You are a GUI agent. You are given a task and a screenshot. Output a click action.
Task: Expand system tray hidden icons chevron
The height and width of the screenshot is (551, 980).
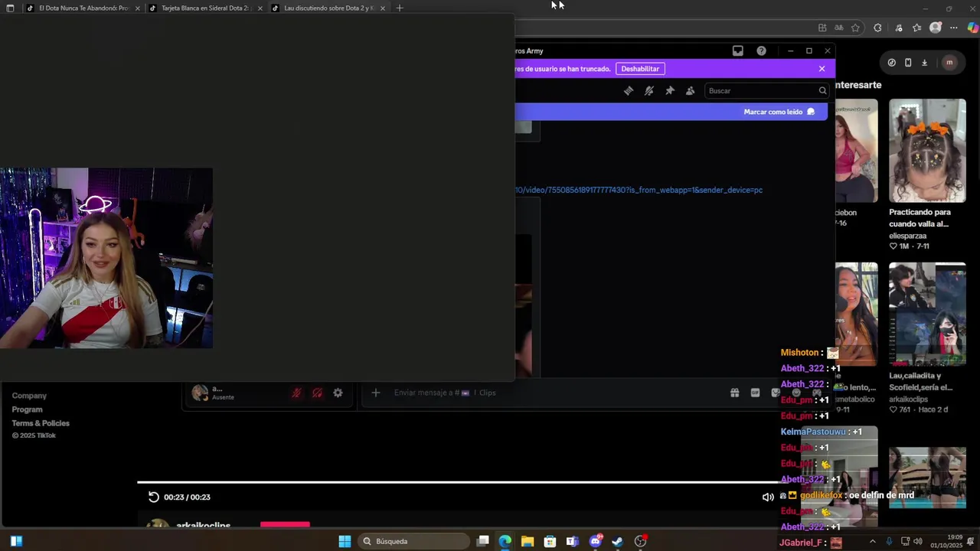coord(872,541)
